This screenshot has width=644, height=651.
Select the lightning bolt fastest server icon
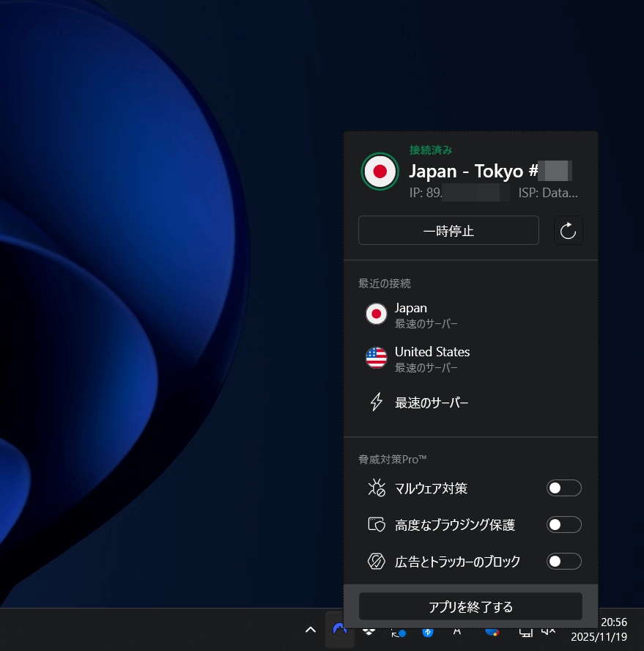click(376, 402)
